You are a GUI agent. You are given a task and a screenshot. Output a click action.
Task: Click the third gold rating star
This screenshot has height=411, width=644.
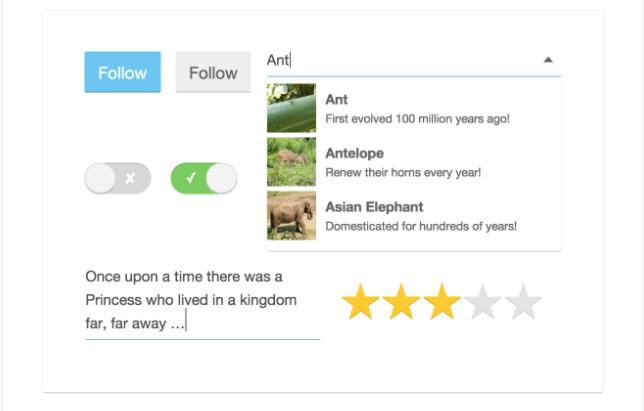click(x=441, y=302)
